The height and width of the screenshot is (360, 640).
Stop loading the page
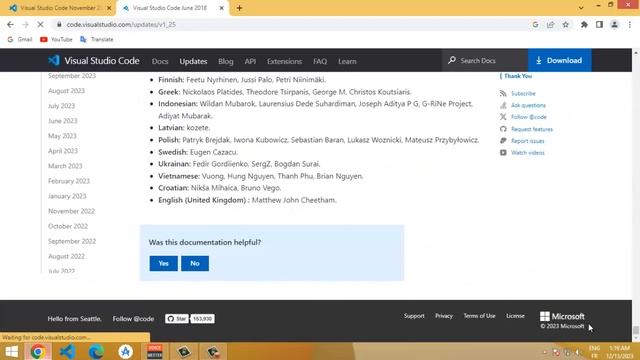coord(40,24)
